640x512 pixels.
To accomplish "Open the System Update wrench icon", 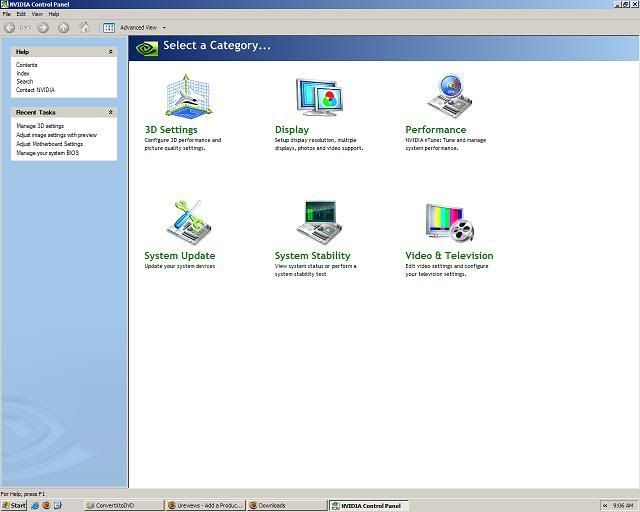I will pyautogui.click(x=189, y=223).
